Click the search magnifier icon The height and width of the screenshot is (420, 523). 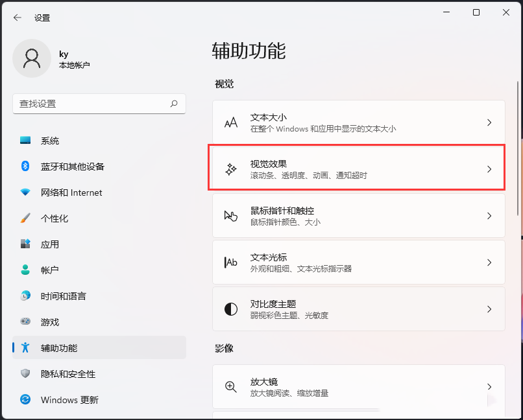pos(174,104)
